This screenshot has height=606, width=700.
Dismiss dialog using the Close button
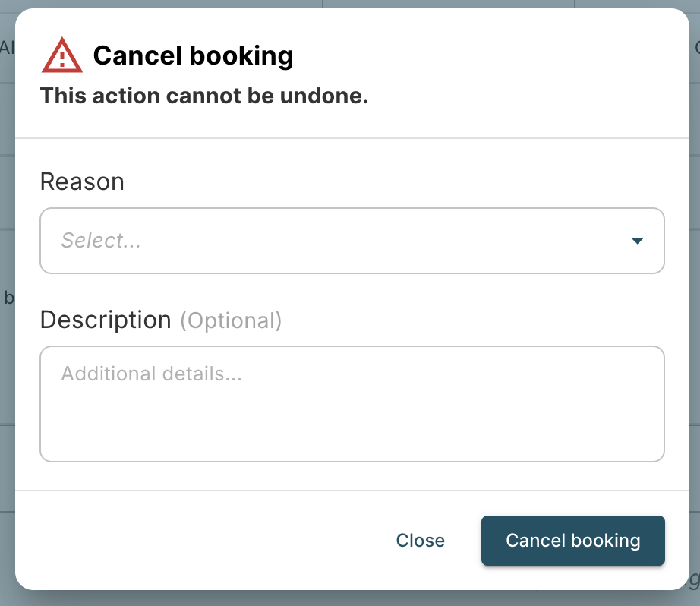coord(420,541)
